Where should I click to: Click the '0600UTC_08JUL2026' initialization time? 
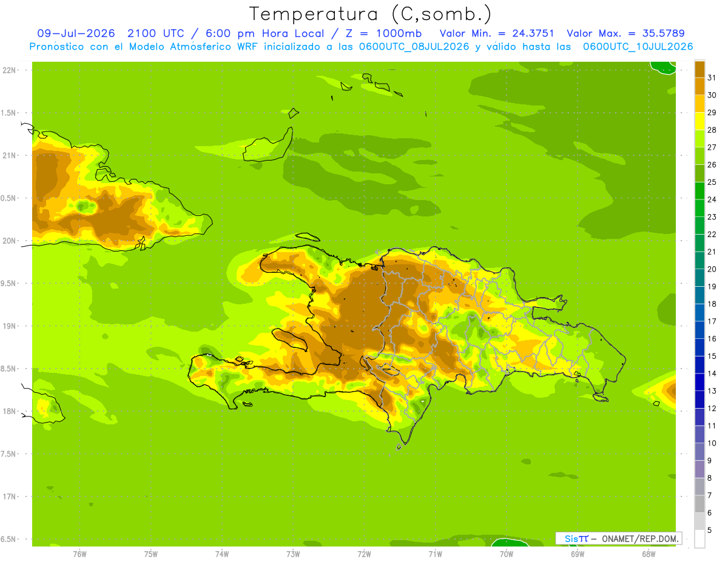tap(412, 47)
